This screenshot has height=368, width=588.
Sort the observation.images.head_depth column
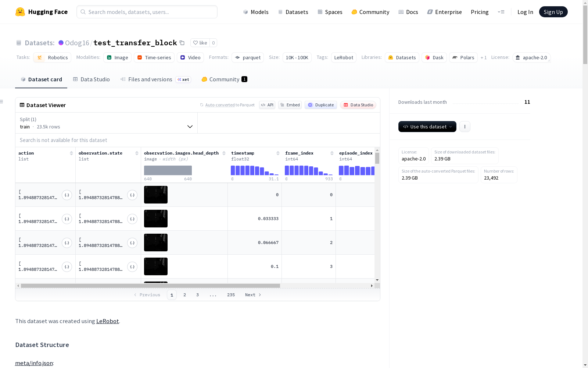tap(224, 153)
